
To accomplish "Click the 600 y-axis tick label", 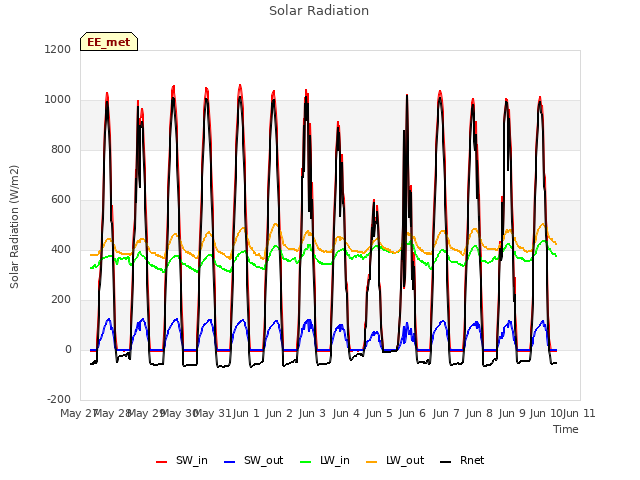I will [61, 200].
